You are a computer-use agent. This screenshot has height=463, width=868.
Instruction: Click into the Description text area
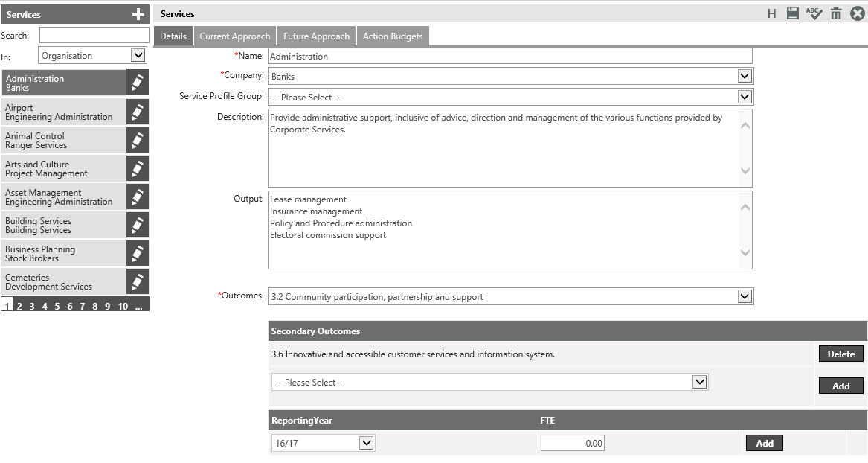tap(509, 148)
